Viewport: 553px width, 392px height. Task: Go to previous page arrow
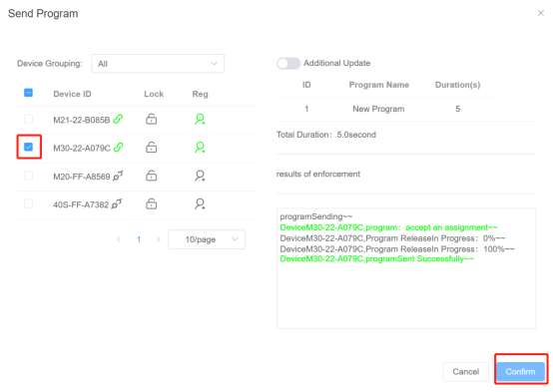119,239
